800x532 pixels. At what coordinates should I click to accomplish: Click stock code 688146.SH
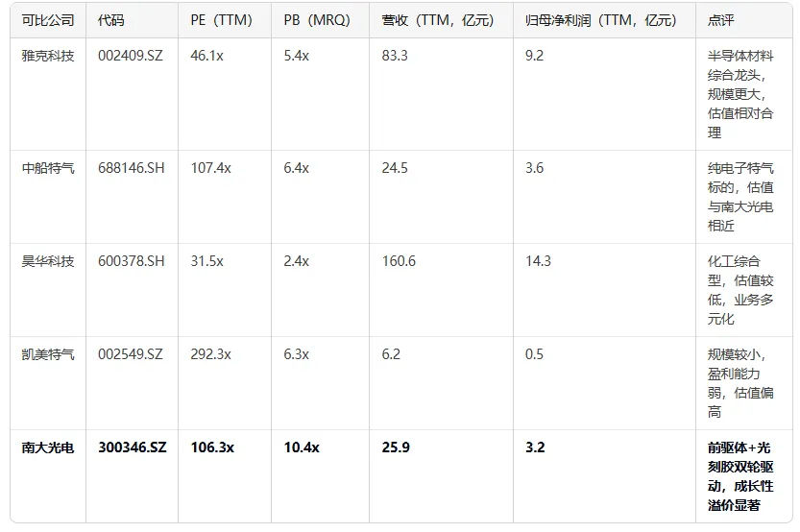[x=132, y=168]
